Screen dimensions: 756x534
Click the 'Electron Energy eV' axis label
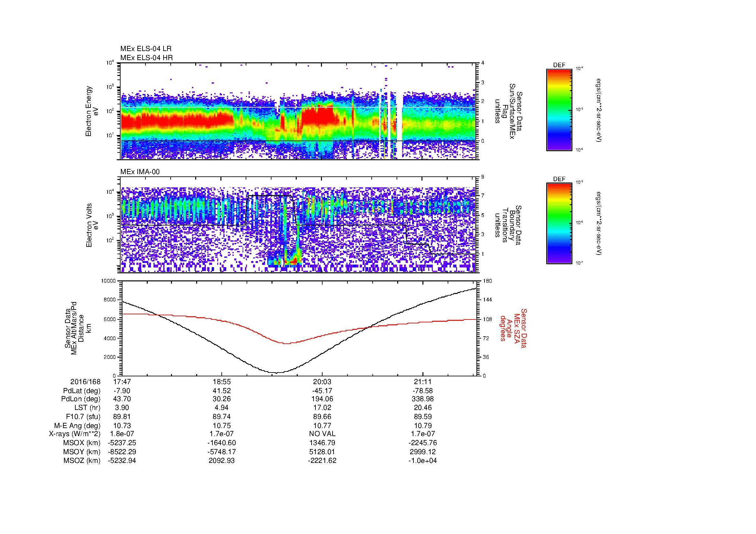coord(92,111)
